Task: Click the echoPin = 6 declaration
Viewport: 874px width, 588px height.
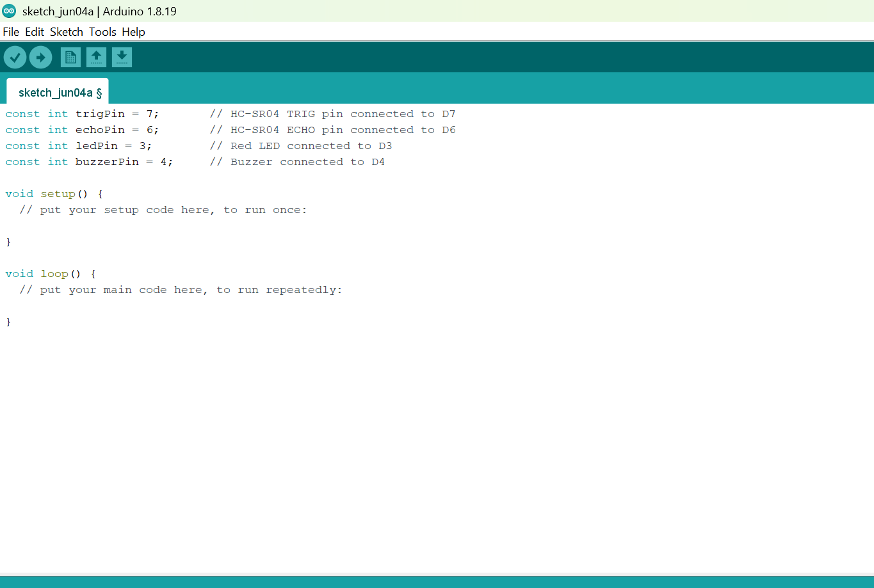Action: [82, 130]
